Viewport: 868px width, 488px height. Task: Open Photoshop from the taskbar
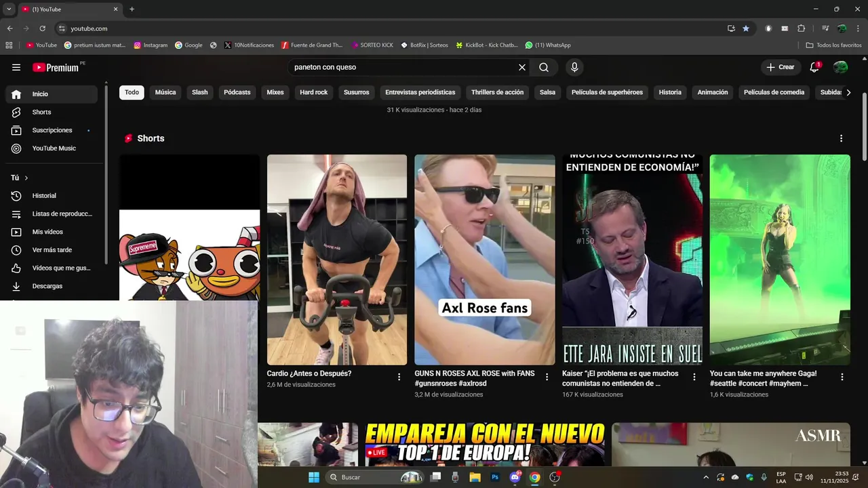(495, 477)
